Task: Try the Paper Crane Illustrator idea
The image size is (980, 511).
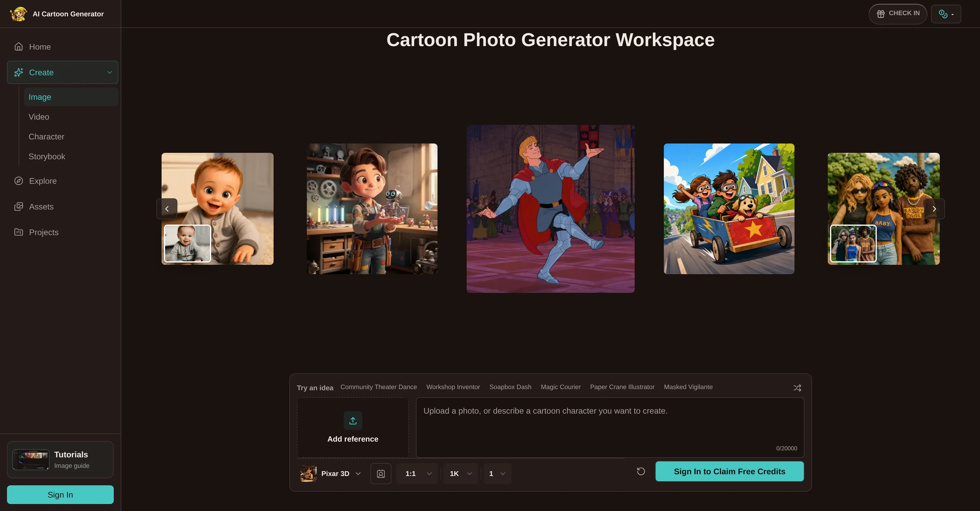Action: pos(622,387)
